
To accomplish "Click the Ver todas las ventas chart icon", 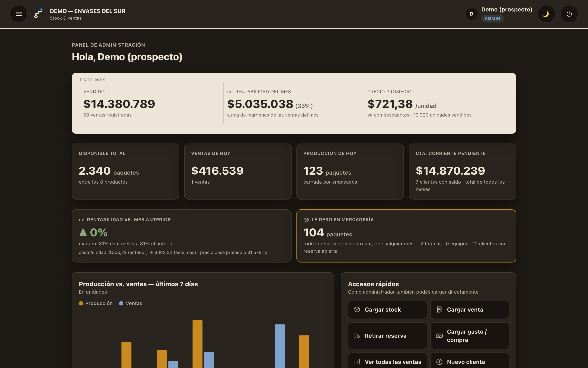I will pos(357,361).
